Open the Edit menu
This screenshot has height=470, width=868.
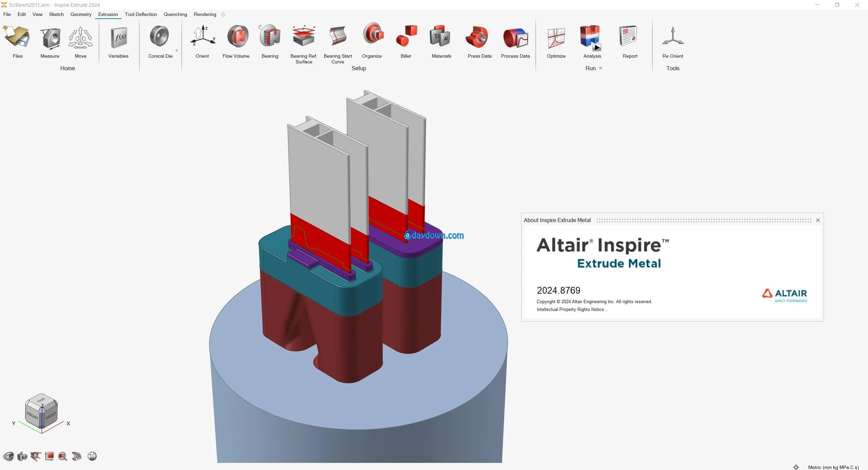tap(22, 14)
